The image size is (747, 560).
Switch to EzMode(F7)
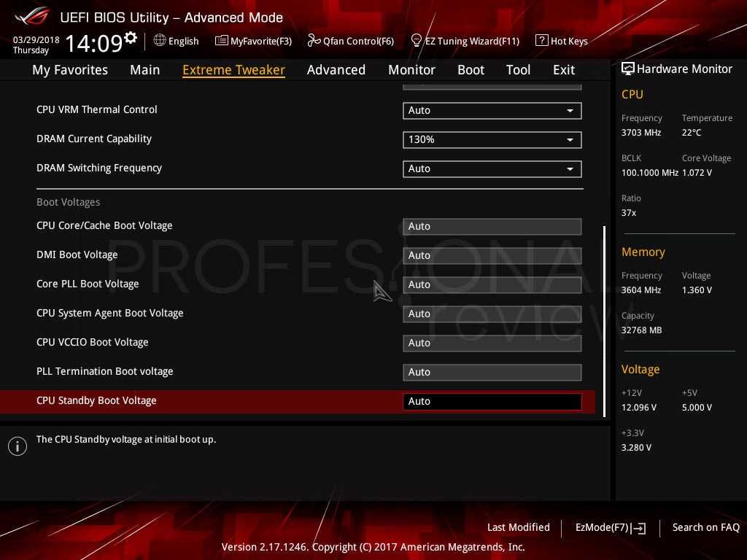(x=602, y=527)
